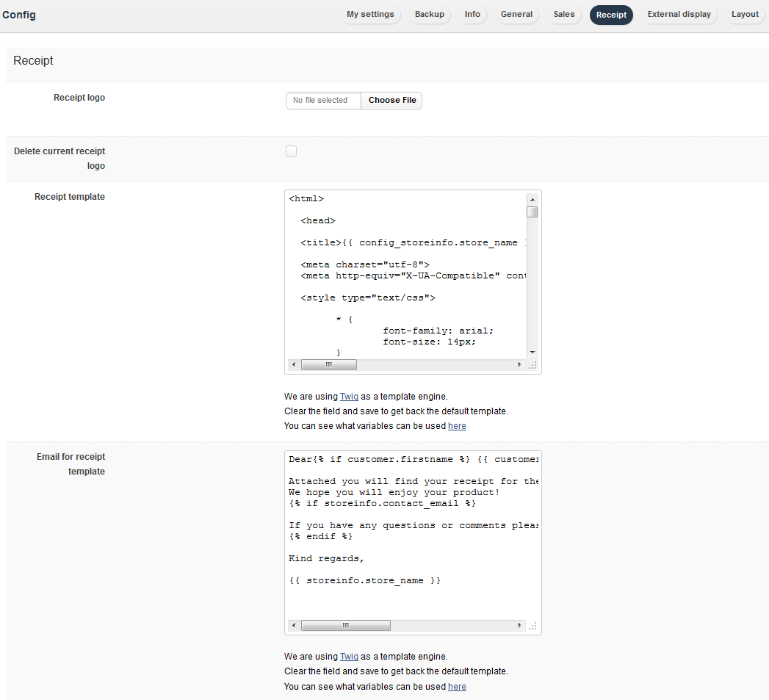
Task: Click the Receipt template vertical scrollbar thumb
Action: pyautogui.click(x=532, y=212)
